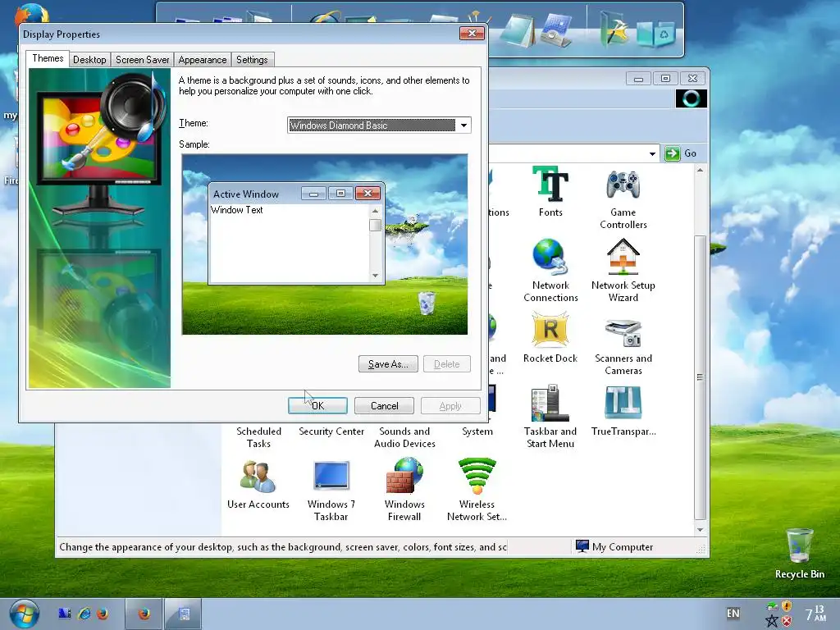Switch to the Firefox taskbar button
Screen dimensions: 840x630
(x=144, y=614)
